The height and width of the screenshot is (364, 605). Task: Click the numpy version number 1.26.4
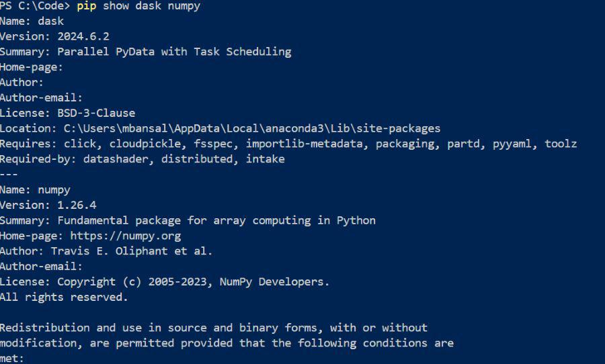coord(77,205)
